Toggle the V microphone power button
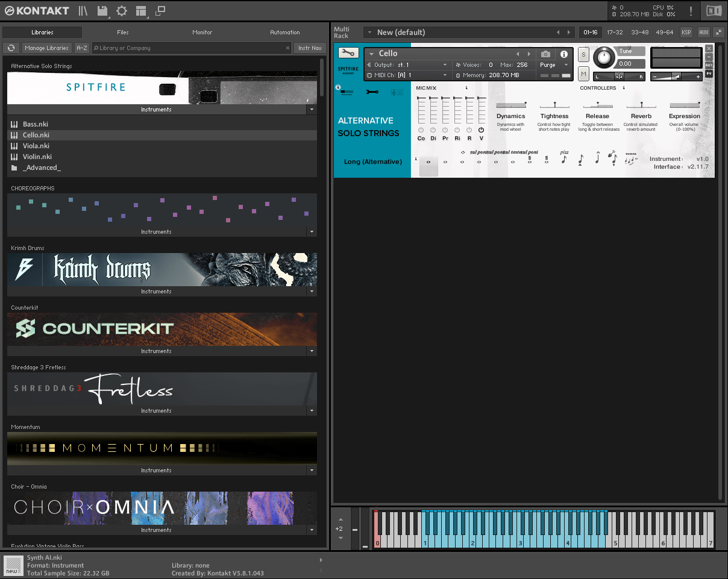Image resolution: width=728 pixels, height=579 pixels. point(481,130)
